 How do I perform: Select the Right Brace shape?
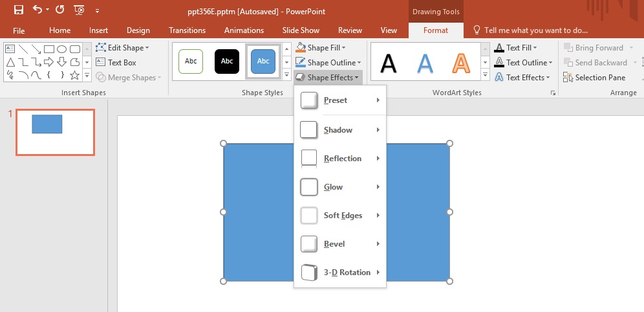pyautogui.click(x=61, y=75)
